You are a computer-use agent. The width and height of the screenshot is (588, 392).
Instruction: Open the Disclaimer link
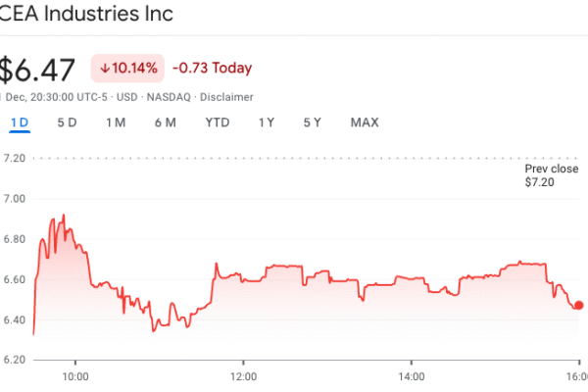click(227, 97)
